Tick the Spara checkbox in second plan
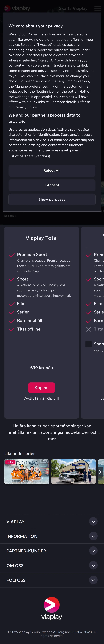104x644 pixels. click(88, 344)
